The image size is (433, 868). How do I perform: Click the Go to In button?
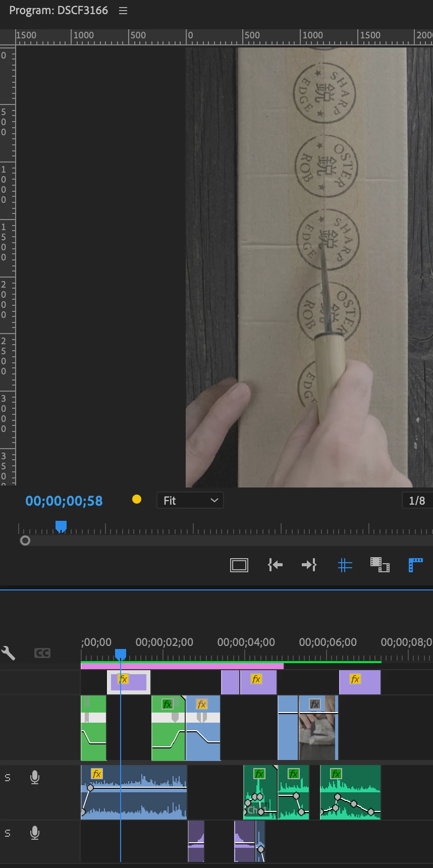point(275,565)
